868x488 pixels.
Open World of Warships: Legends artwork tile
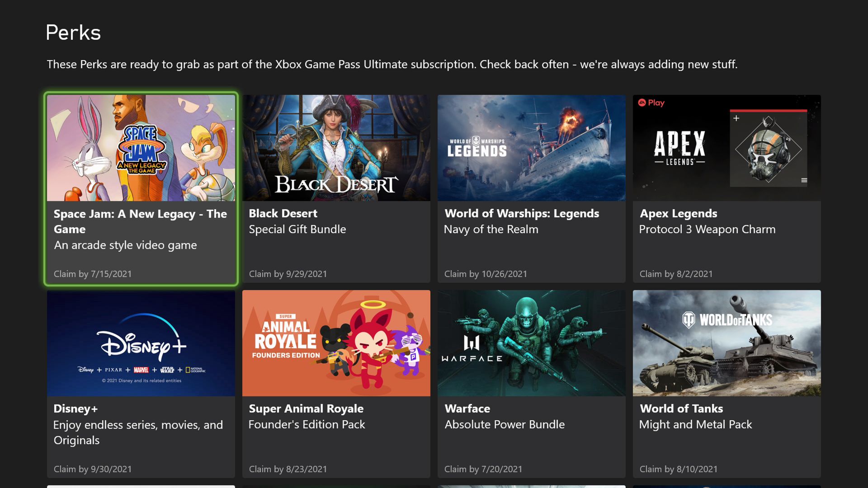coord(531,148)
